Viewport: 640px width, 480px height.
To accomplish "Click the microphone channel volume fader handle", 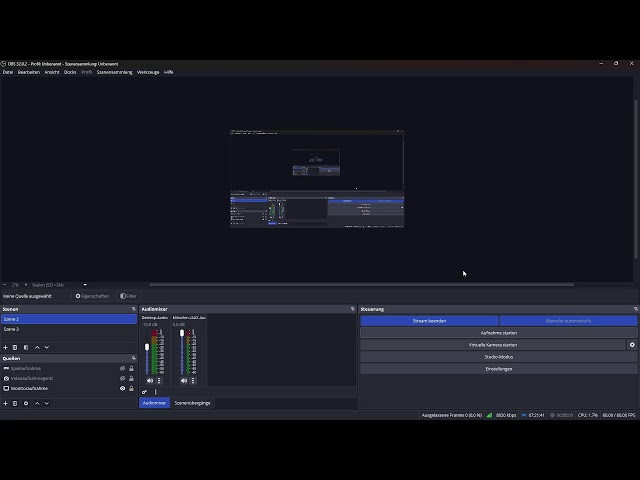I will point(182,333).
